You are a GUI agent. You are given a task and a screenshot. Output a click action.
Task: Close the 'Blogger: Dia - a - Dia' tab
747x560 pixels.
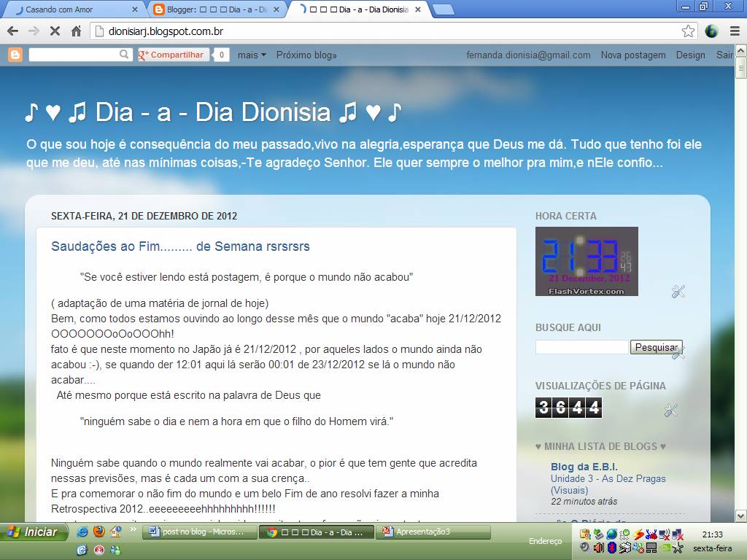click(276, 9)
